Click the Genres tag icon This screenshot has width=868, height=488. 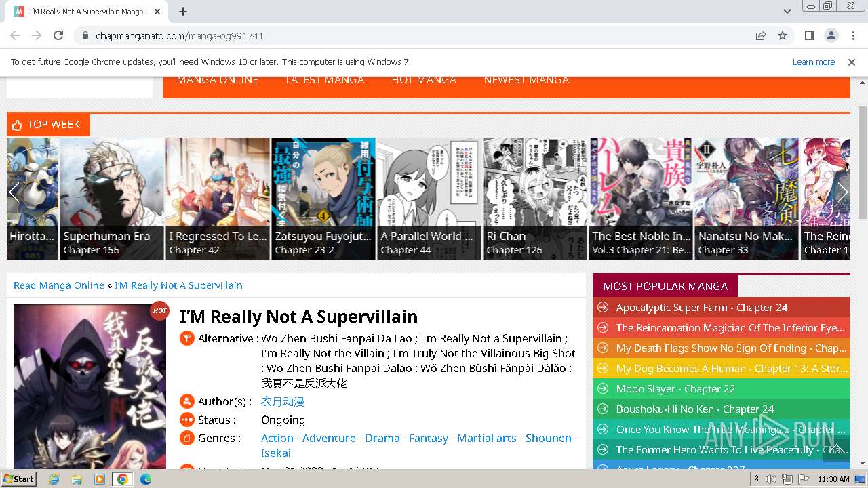(x=187, y=438)
